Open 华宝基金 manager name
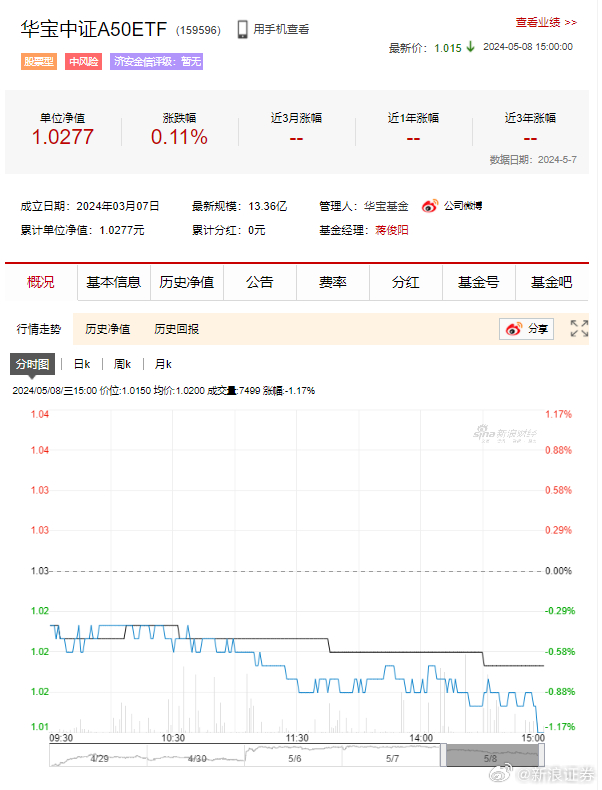 [386, 206]
